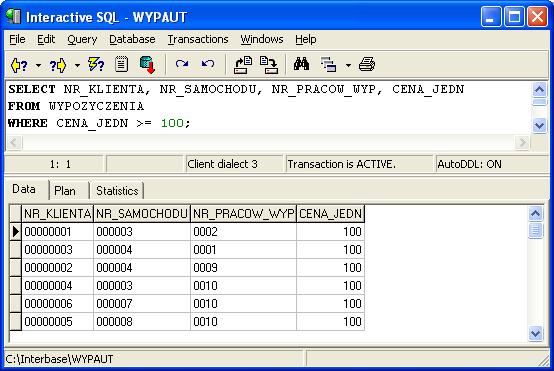Click the results grid scroll down arrow
Viewport: 554px width, 371px height.
point(536,334)
